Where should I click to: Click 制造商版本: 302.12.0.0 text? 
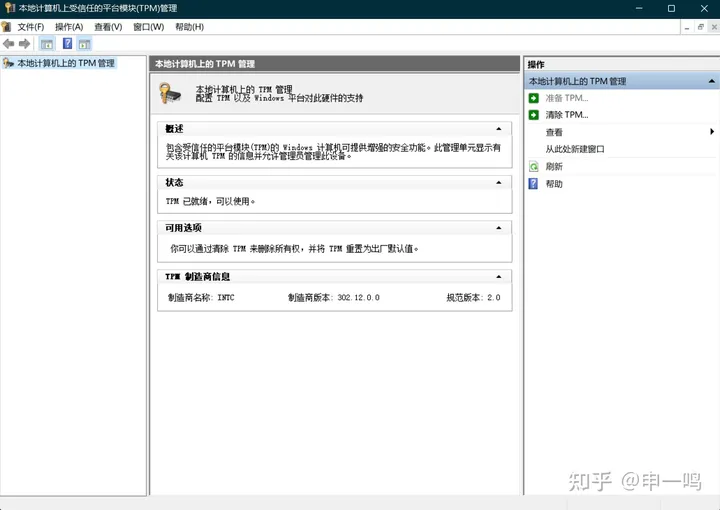[x=334, y=297]
